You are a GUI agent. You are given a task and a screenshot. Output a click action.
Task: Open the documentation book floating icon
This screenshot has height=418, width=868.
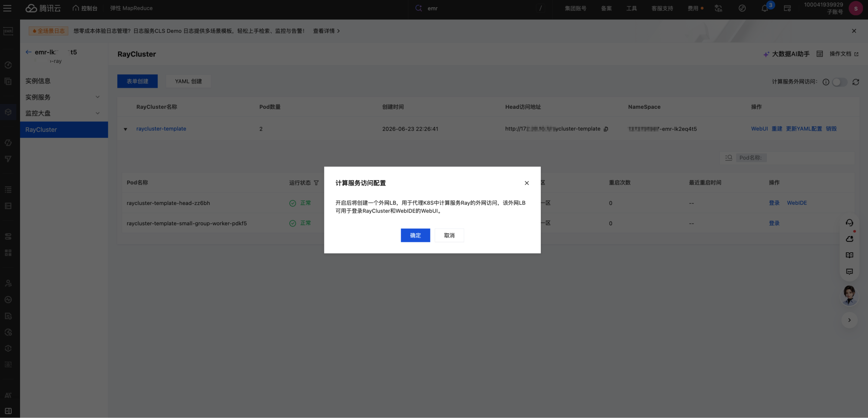pos(849,255)
